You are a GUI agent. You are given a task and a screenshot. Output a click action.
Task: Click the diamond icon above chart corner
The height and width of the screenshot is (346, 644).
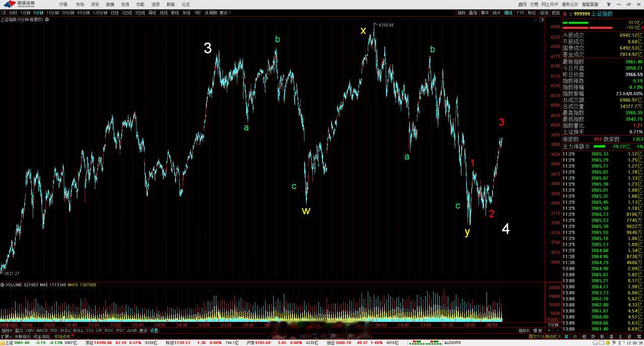click(x=535, y=20)
